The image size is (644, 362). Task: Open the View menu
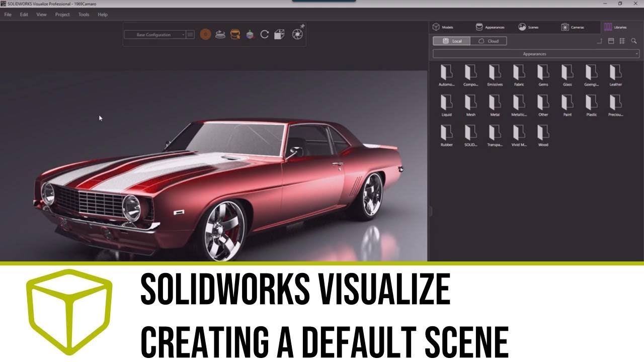pos(41,15)
